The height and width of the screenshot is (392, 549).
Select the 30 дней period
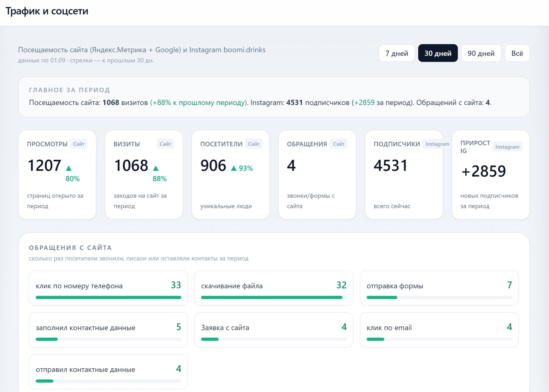438,53
